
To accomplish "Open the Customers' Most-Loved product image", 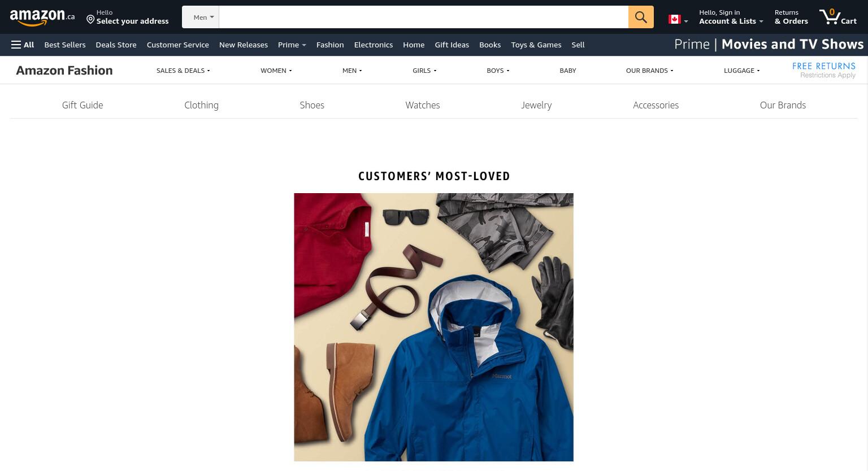I will coord(433,327).
